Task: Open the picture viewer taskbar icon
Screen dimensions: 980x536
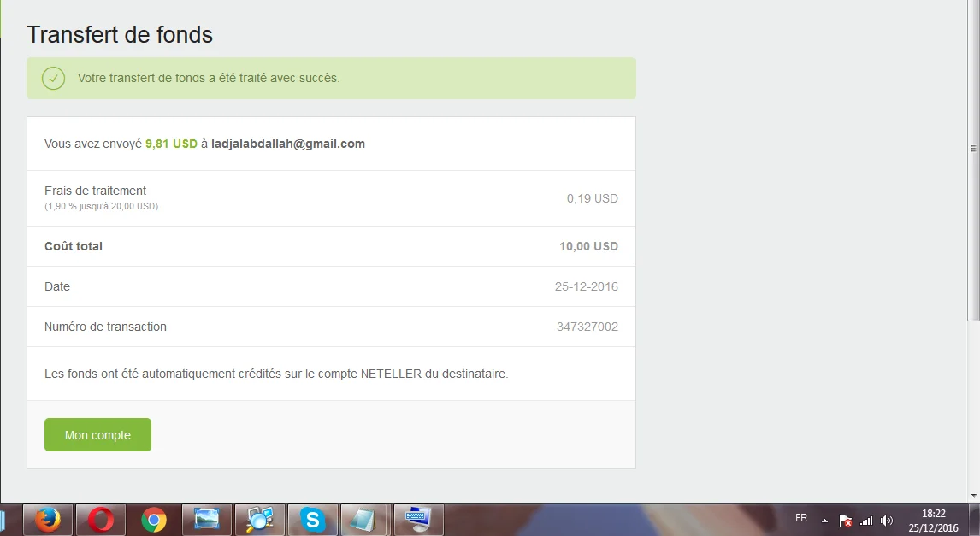Action: pyautogui.click(x=207, y=519)
